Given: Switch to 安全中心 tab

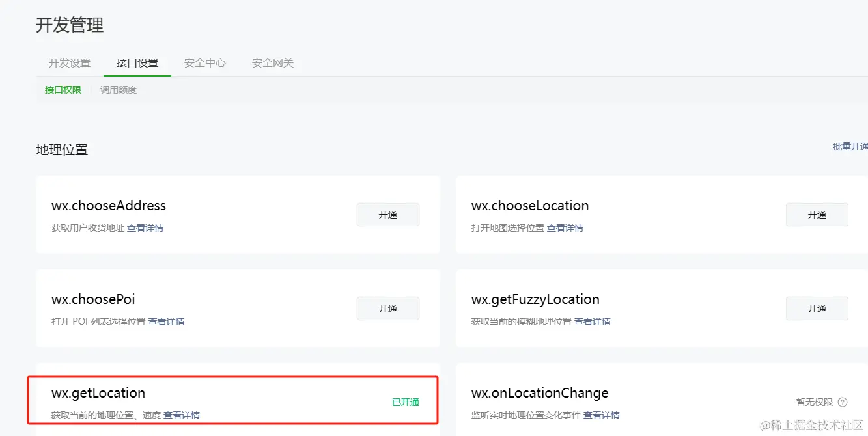Looking at the screenshot, I should coord(205,63).
